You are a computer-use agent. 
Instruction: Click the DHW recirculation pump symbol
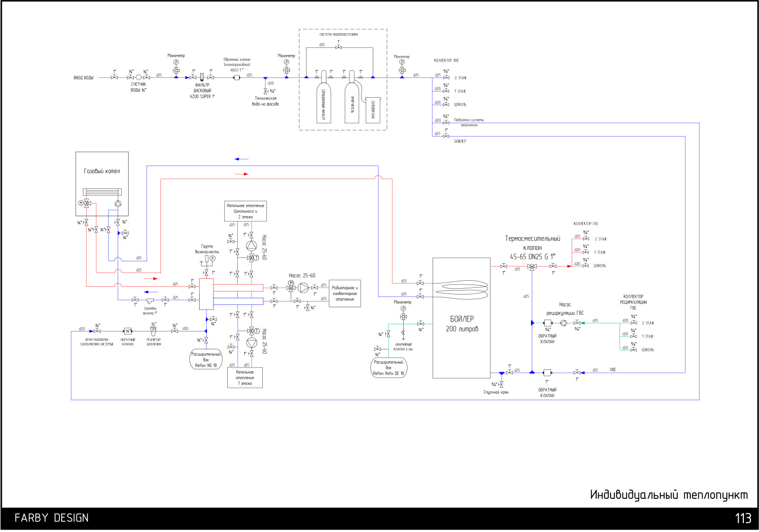(x=564, y=323)
